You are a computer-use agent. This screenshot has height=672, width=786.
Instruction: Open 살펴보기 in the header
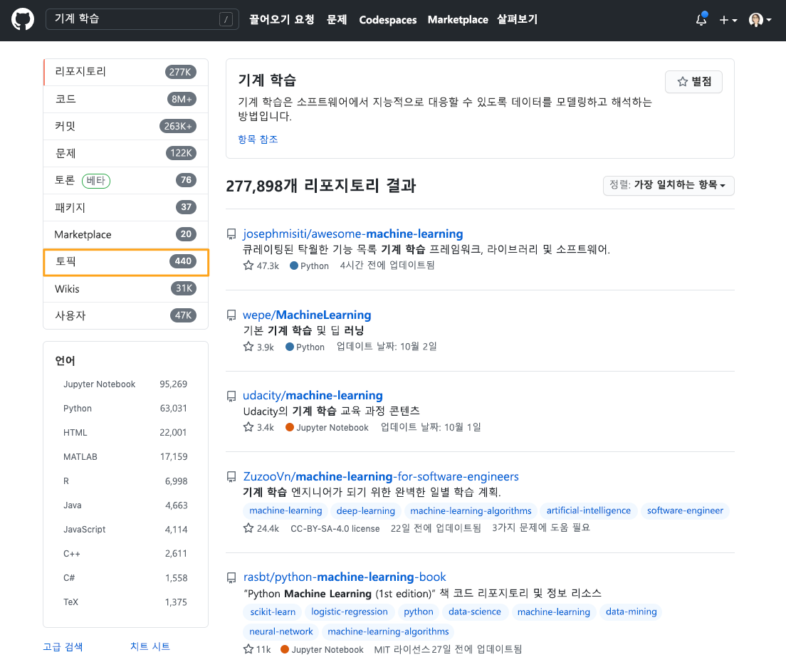pos(517,19)
